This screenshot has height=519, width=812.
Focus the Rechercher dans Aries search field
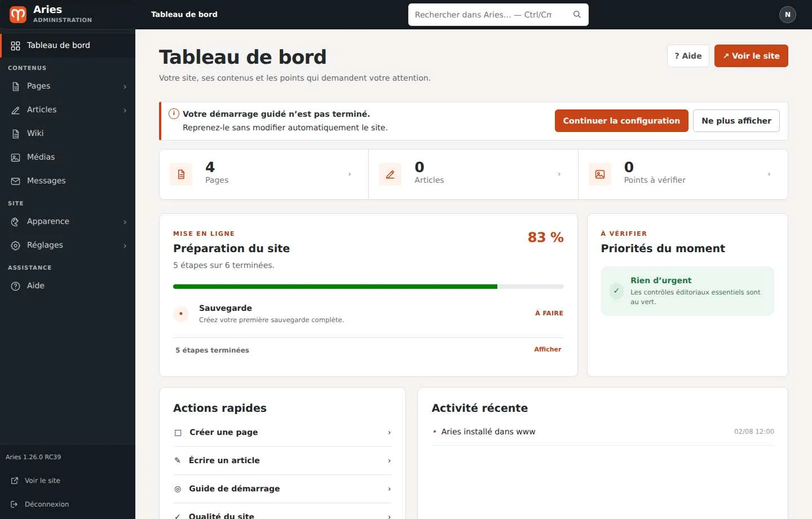[498, 15]
